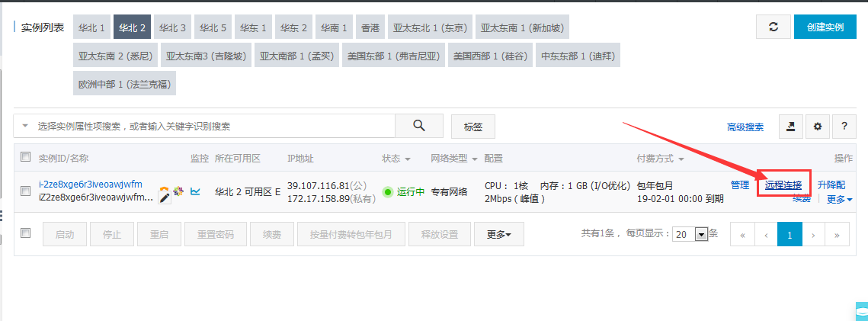Click public IP 39.107.116.81

(x=318, y=185)
